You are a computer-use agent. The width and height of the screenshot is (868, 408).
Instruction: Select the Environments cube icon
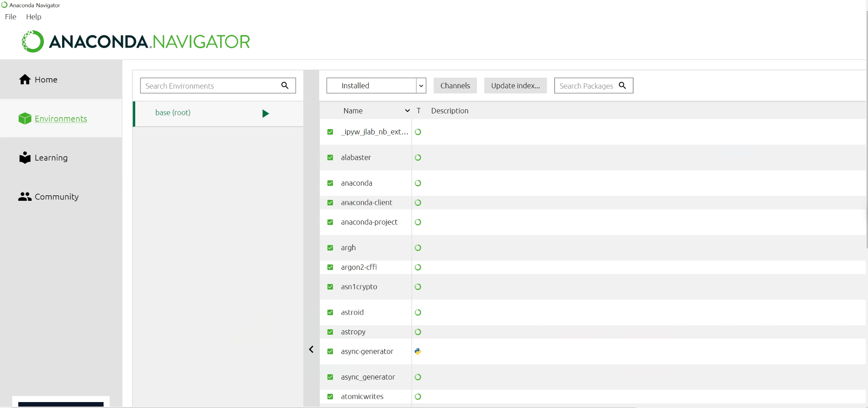pos(25,118)
